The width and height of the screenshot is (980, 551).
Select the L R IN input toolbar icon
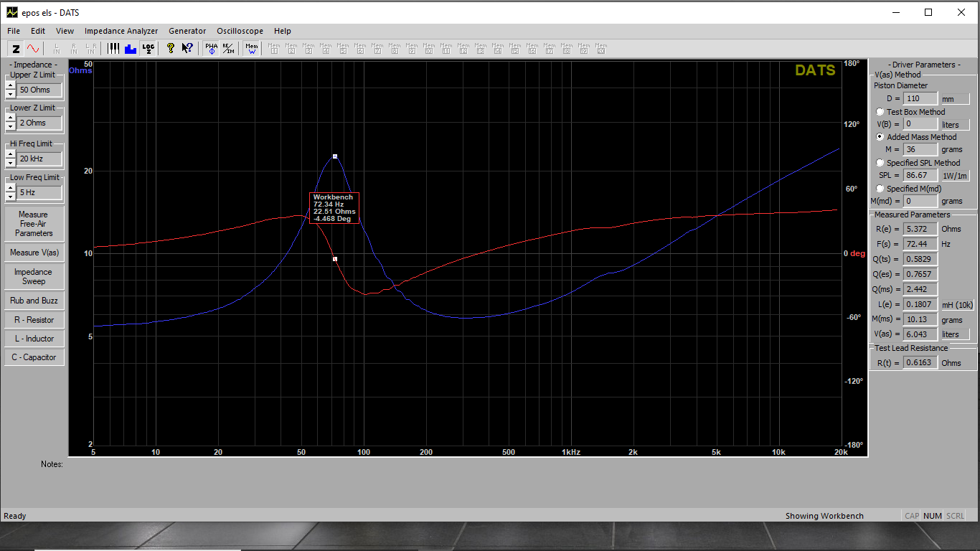(91, 49)
